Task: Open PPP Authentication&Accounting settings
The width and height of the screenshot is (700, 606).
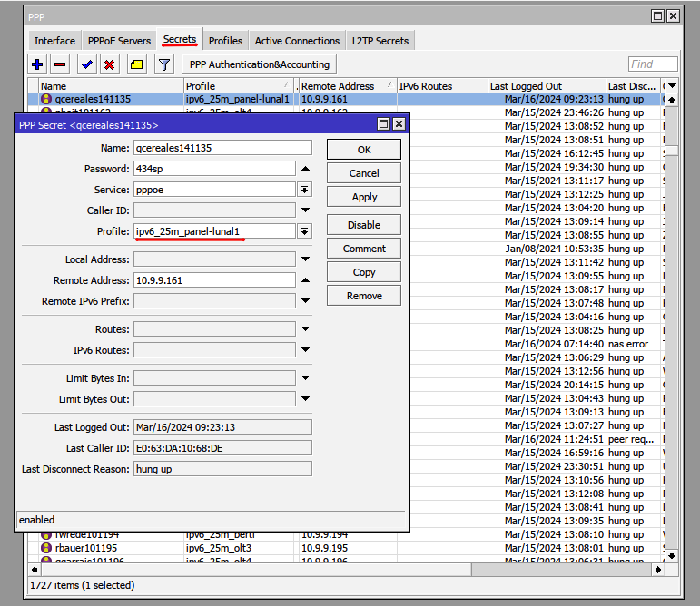Action: [x=260, y=64]
